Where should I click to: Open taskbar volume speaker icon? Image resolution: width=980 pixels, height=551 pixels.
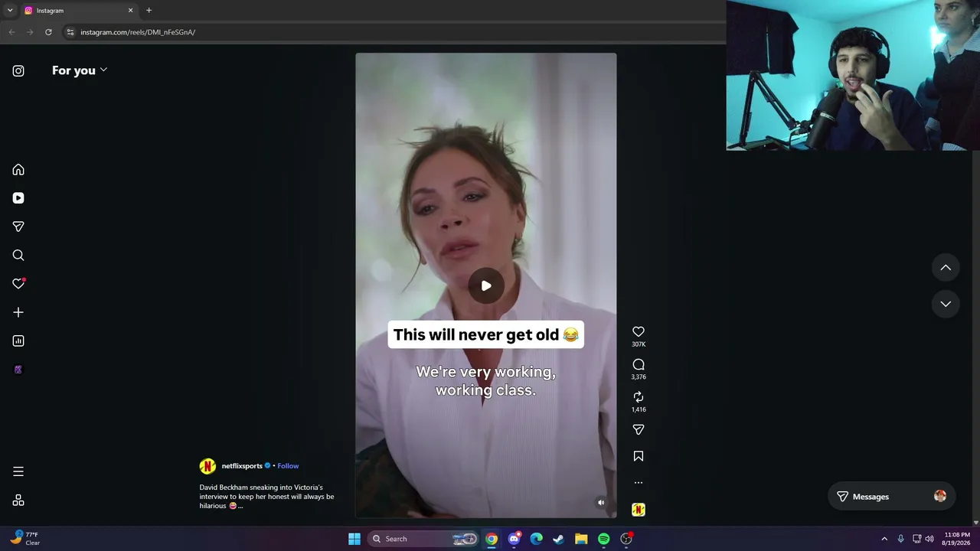tap(929, 539)
